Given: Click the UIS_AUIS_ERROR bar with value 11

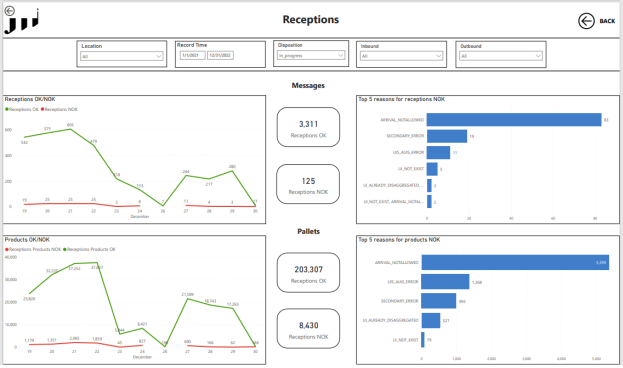Looking at the screenshot, I should point(438,153).
